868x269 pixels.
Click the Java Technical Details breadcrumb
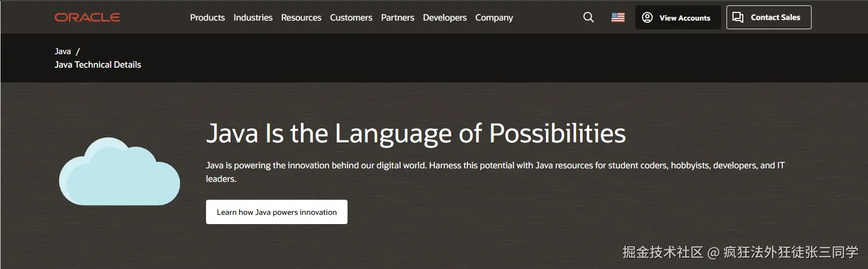click(98, 64)
